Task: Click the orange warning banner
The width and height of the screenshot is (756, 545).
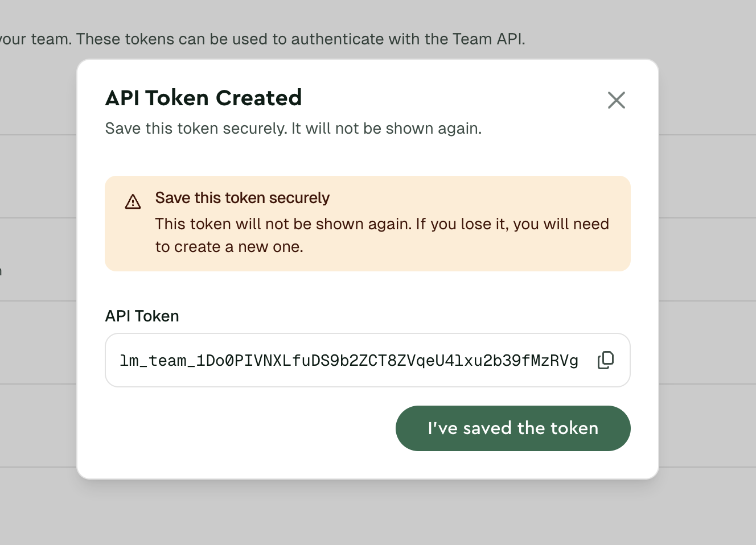Action: coord(368,223)
